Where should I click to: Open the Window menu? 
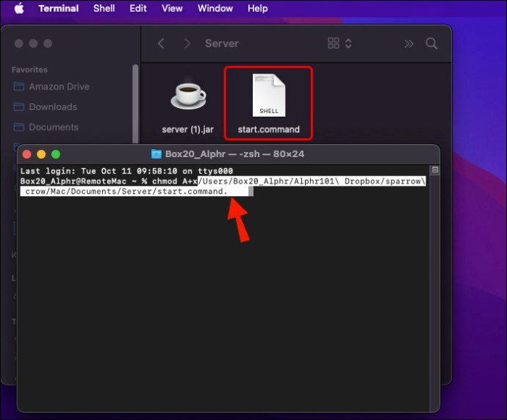point(215,8)
